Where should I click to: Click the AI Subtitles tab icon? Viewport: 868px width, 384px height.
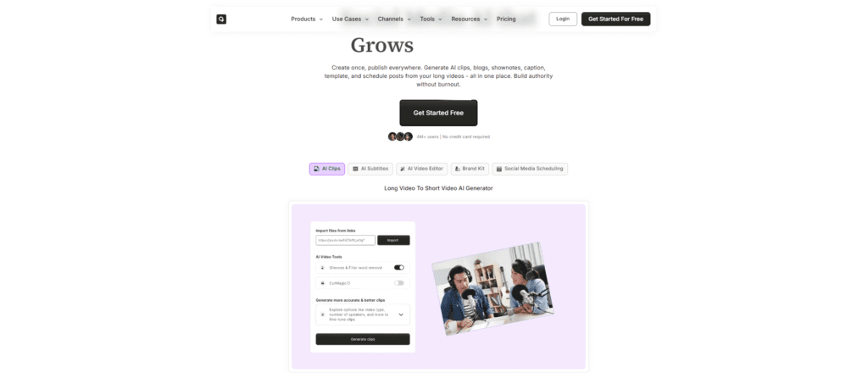coord(355,169)
